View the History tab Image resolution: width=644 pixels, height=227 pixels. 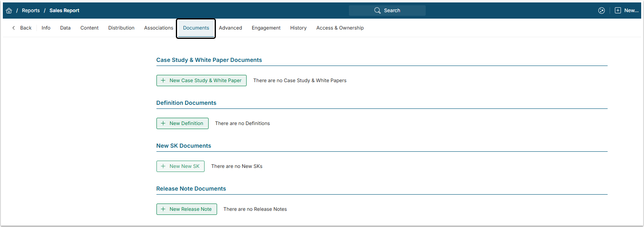[x=298, y=28]
